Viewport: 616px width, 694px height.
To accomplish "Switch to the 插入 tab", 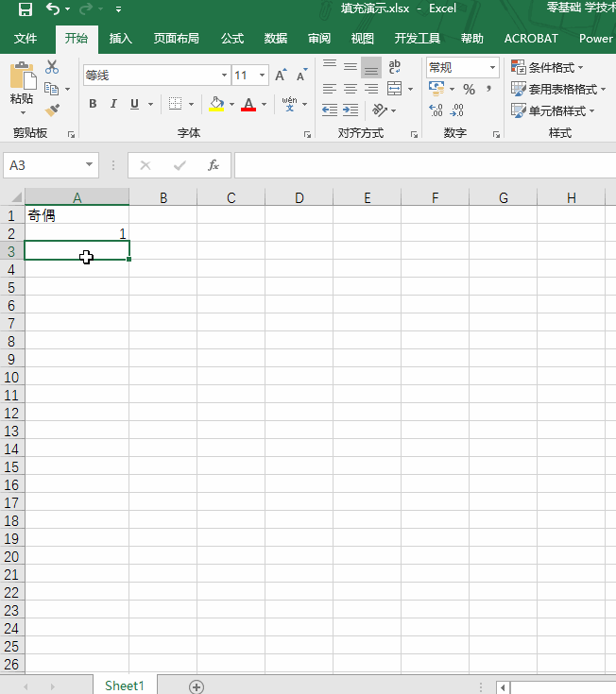I will (x=120, y=39).
